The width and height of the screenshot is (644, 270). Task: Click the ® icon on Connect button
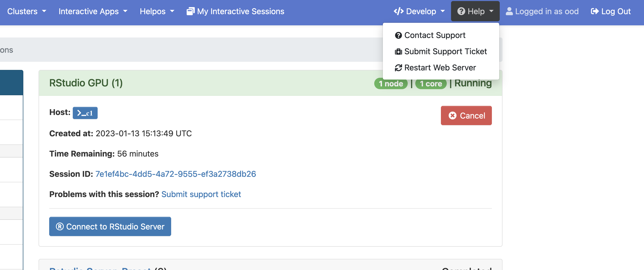(x=59, y=226)
